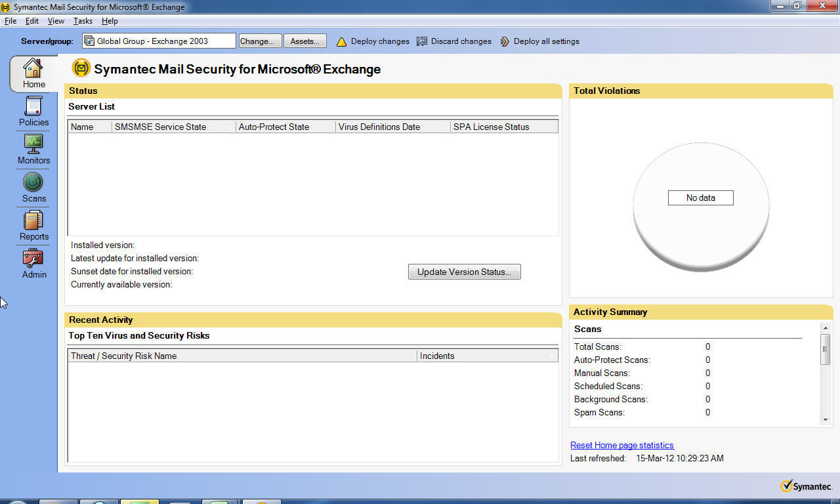Click Update Version Status button

pos(465,272)
